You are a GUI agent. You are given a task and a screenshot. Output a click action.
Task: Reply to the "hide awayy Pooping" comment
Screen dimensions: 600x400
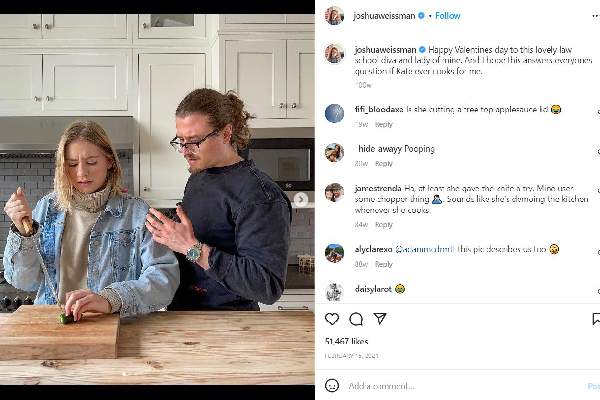pyautogui.click(x=384, y=163)
